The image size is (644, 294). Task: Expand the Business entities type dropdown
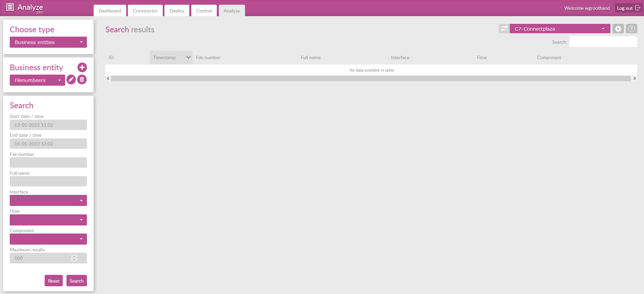[x=48, y=42]
